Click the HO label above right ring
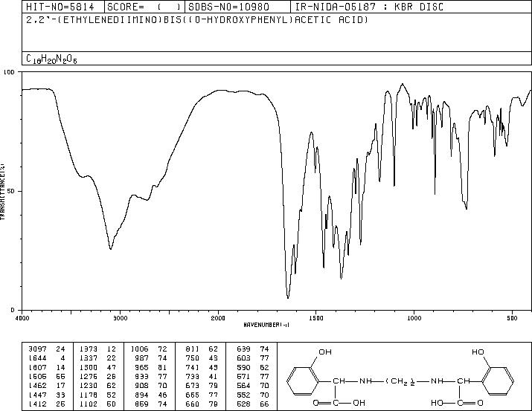This screenshot has height=411, width=532. [478, 352]
